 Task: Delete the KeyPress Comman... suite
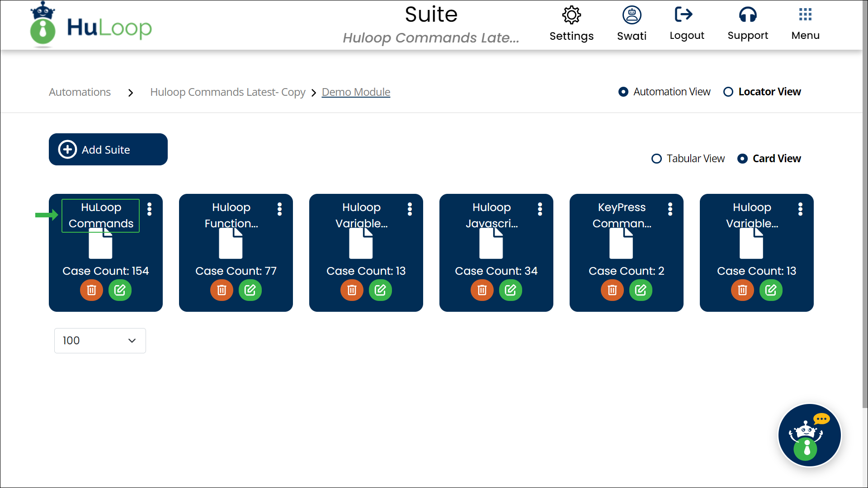(x=612, y=290)
